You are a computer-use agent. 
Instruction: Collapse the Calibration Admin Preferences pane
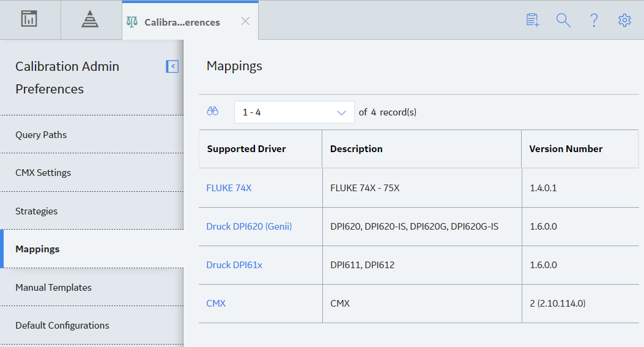click(x=172, y=66)
